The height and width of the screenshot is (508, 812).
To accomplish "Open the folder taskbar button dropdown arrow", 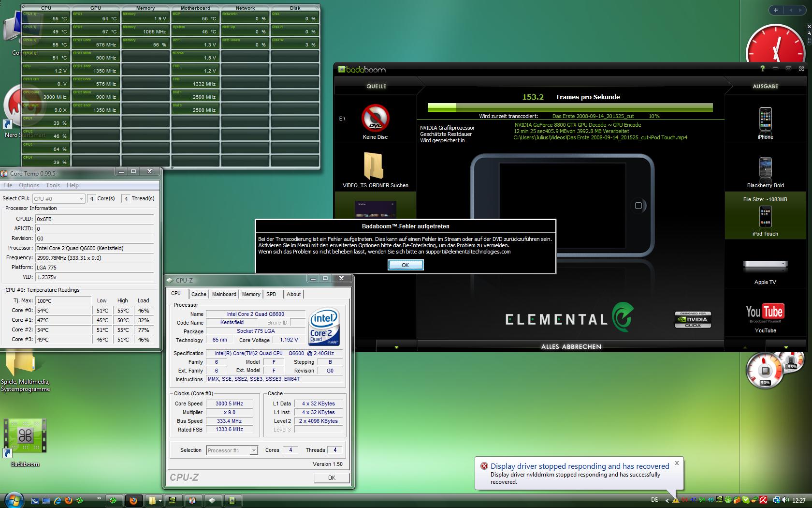I will (159, 501).
